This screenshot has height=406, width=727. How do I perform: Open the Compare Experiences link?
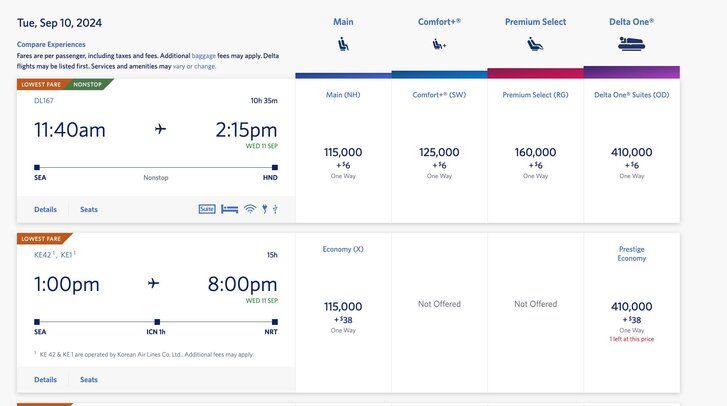coord(51,44)
